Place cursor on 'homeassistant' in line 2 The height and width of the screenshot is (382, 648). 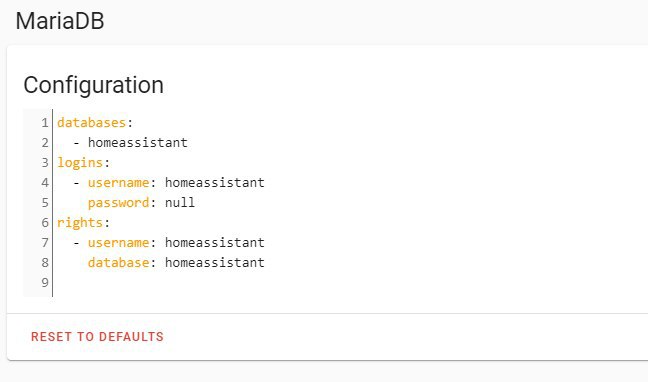pyautogui.click(x=138, y=143)
